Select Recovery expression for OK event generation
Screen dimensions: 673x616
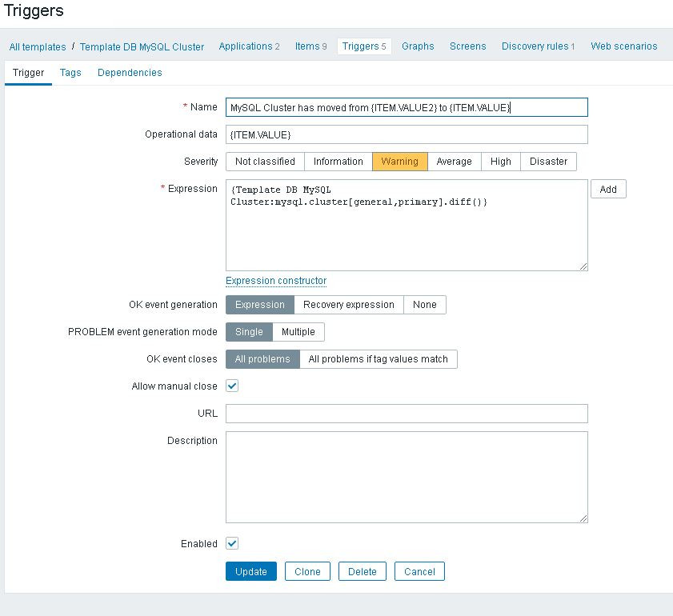tap(349, 305)
